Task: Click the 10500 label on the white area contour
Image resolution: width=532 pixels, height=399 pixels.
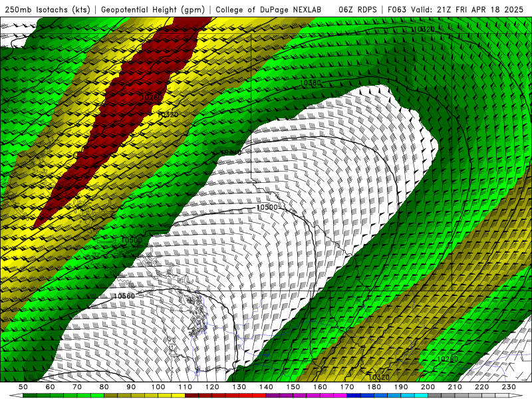Action: pos(267,207)
